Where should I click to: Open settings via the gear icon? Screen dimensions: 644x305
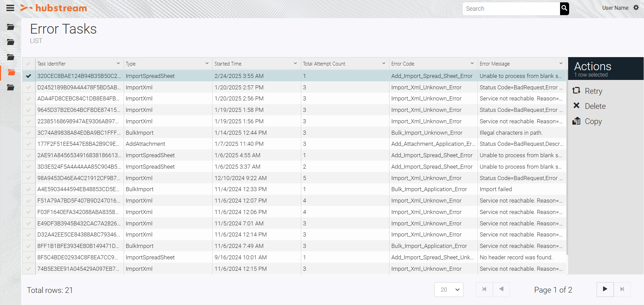coord(636,8)
